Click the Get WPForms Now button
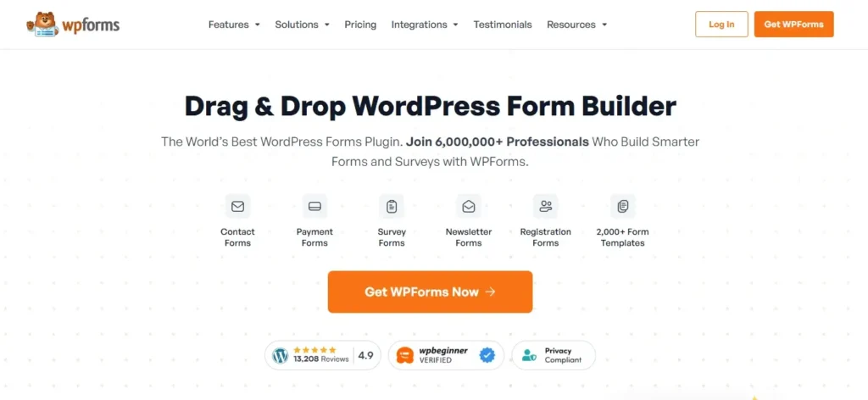 [x=430, y=292]
